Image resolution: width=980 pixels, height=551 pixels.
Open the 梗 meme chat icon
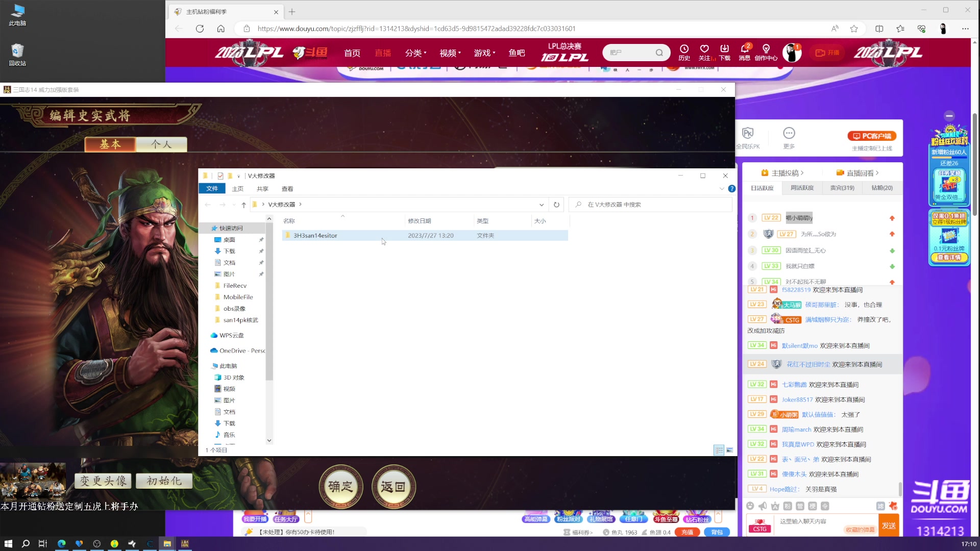click(x=813, y=506)
